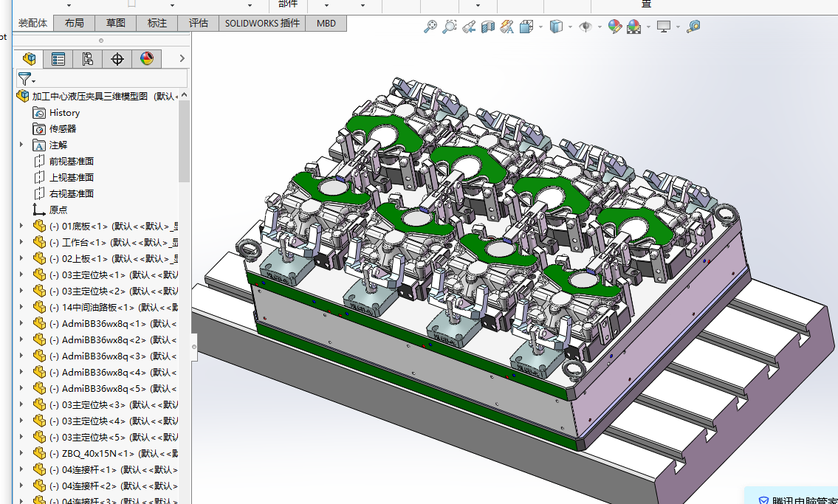Open the PropertyManager panel tab

pyautogui.click(x=58, y=59)
